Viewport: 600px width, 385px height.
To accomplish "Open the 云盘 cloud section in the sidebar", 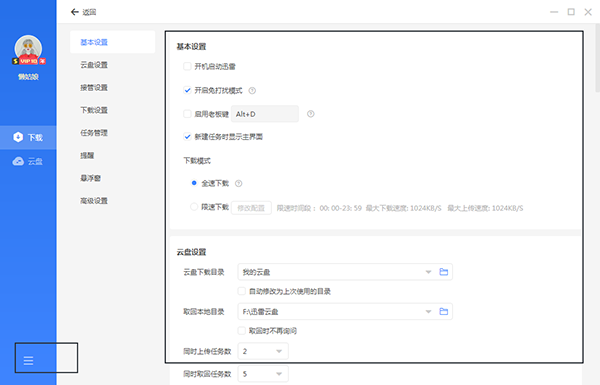I will tap(28, 161).
